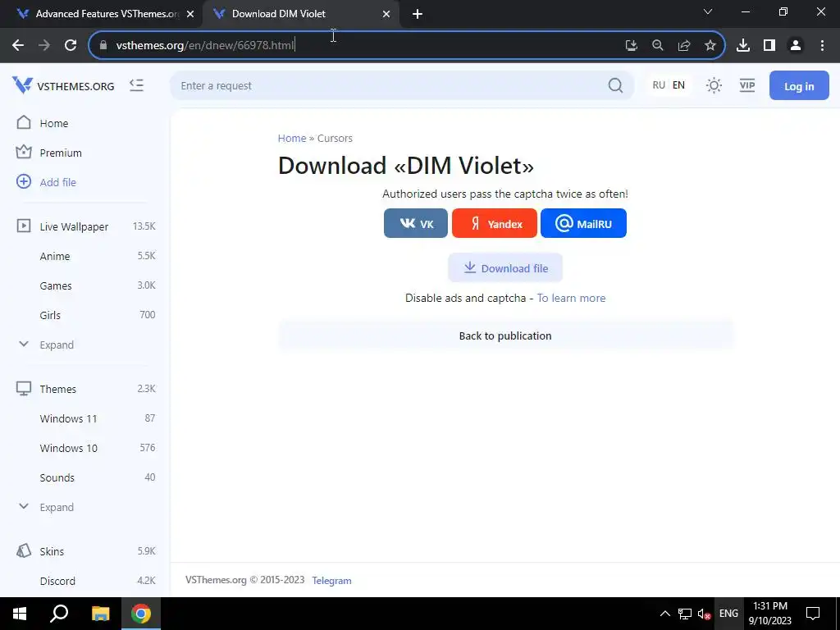Screen dimensions: 840x630
Task: Open the Chrome profile icon
Action: click(796, 45)
